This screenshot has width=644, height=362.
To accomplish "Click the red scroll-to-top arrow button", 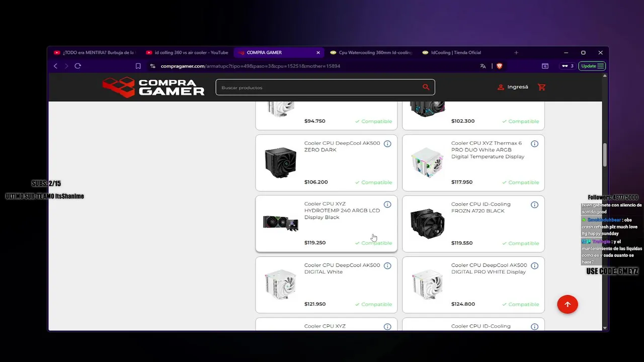I will pos(568,304).
